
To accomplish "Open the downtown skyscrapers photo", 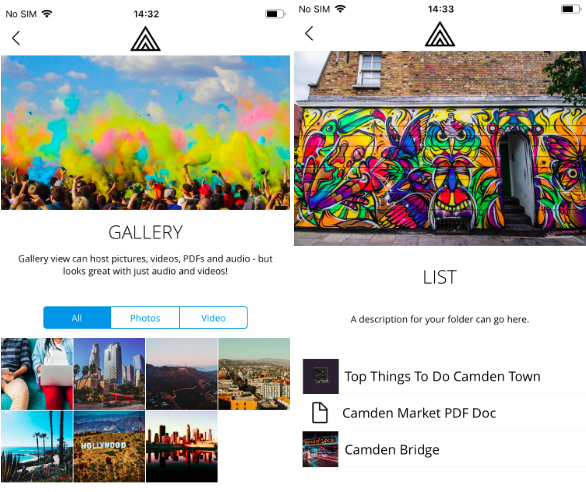I will 109,374.
